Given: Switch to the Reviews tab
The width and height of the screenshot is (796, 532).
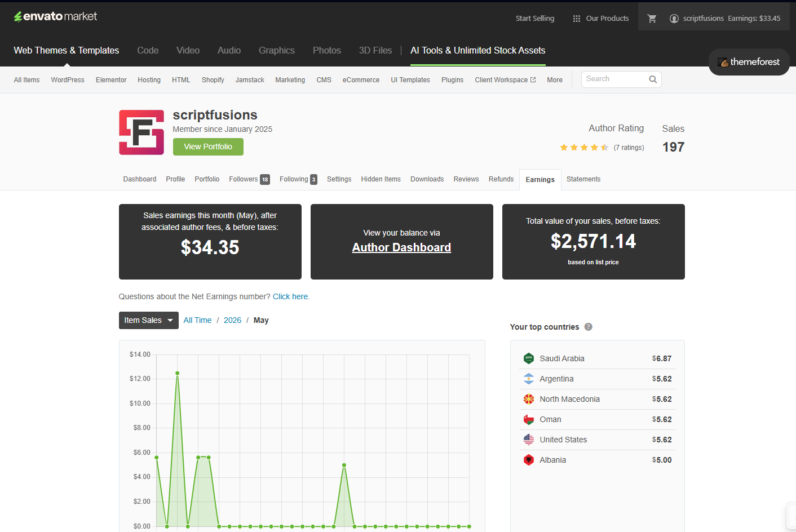Looking at the screenshot, I should pos(466,179).
